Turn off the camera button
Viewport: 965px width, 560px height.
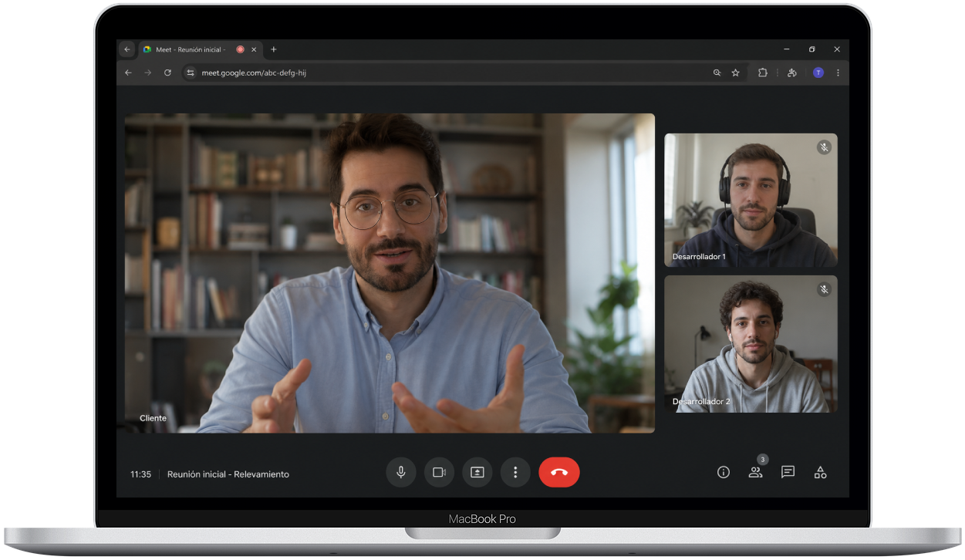439,472
